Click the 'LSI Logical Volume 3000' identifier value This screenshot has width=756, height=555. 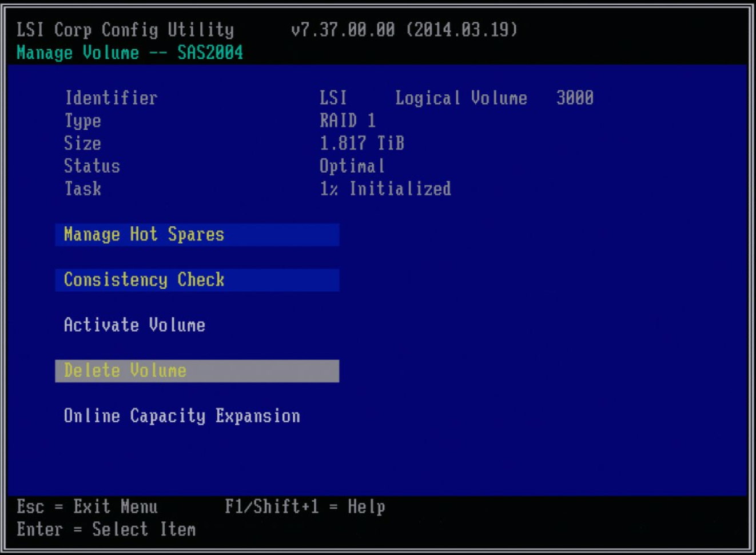pyautogui.click(x=456, y=98)
